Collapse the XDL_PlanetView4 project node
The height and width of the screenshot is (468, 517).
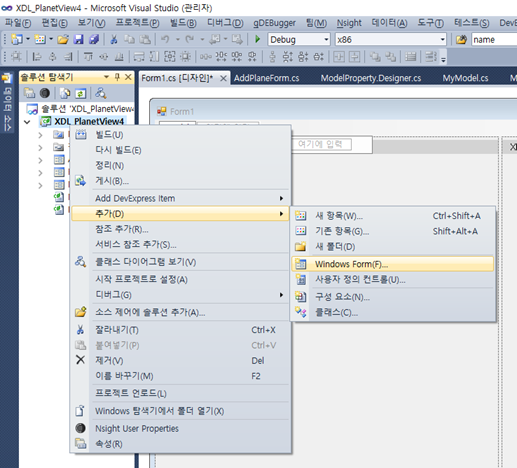(27, 122)
